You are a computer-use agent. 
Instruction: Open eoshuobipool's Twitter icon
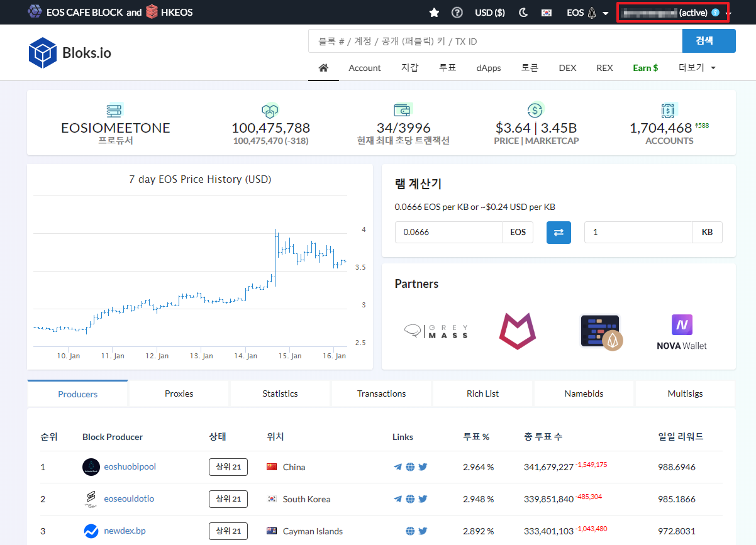[423, 466]
